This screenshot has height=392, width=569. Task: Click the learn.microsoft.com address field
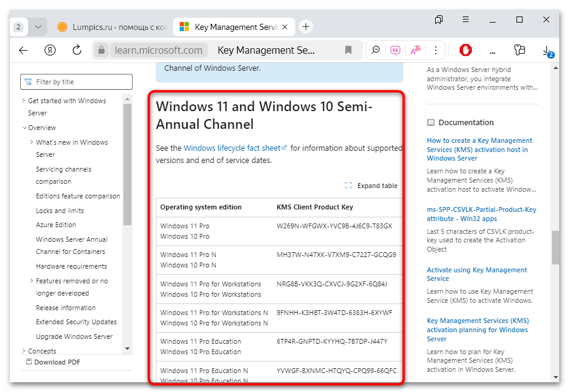[158, 50]
